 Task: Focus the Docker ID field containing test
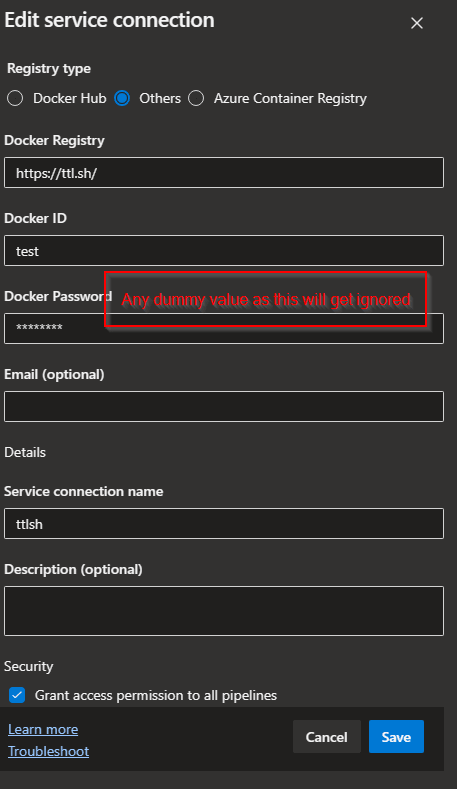[x=224, y=251]
